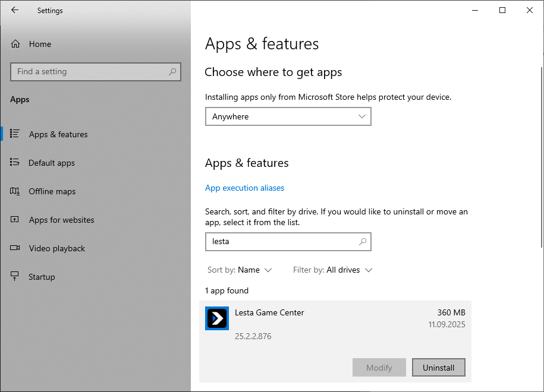Click the 360 MB size value
The height and width of the screenshot is (392, 544).
click(451, 312)
